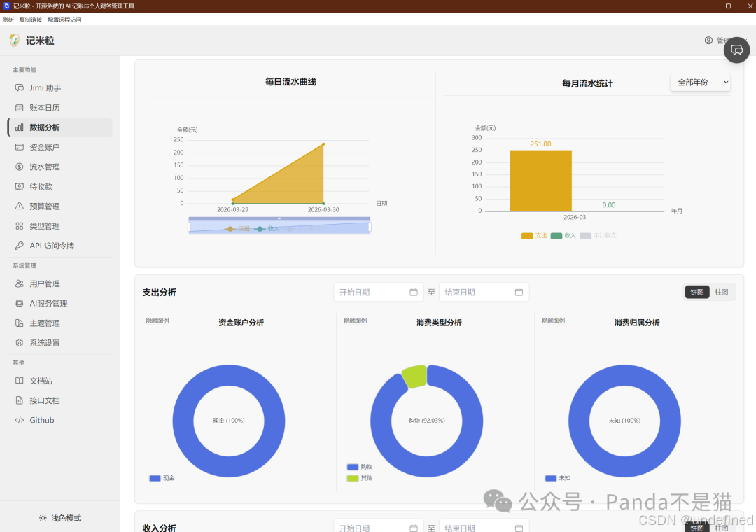Viewport: 756px width, 532px height.
Task: Click the 每日流水曲线 zoom slider bar
Action: (x=279, y=226)
